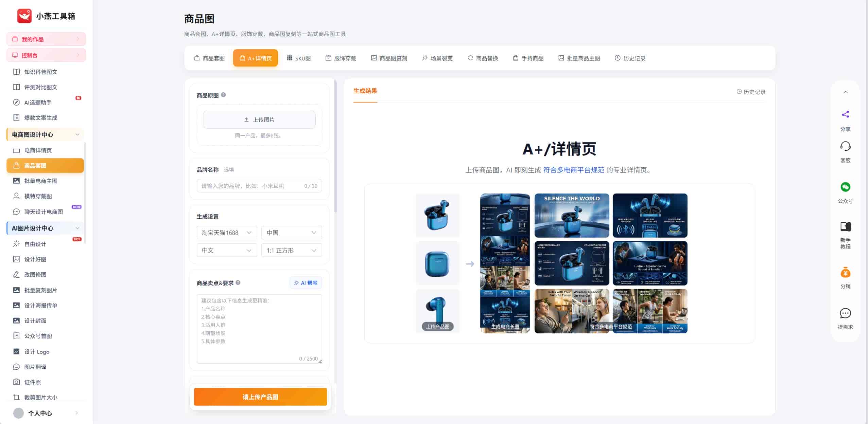
Task: Switch to the 商品套图 tab
Action: (x=209, y=58)
